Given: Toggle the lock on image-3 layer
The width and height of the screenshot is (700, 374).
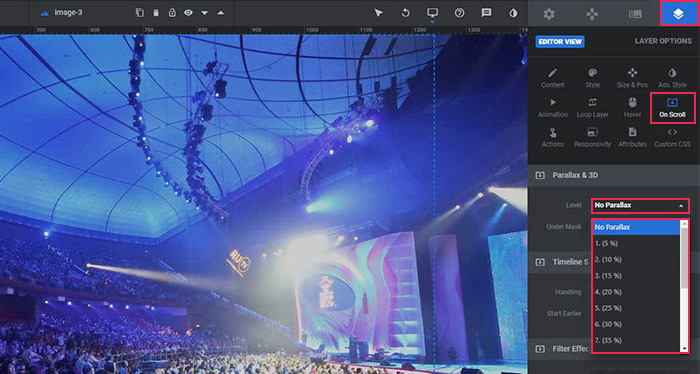Looking at the screenshot, I should 172,12.
